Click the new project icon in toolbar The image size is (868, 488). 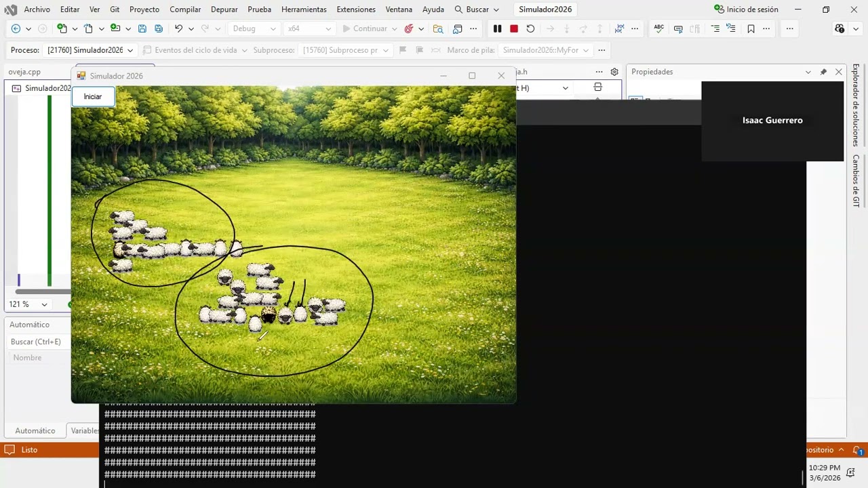(x=62, y=28)
